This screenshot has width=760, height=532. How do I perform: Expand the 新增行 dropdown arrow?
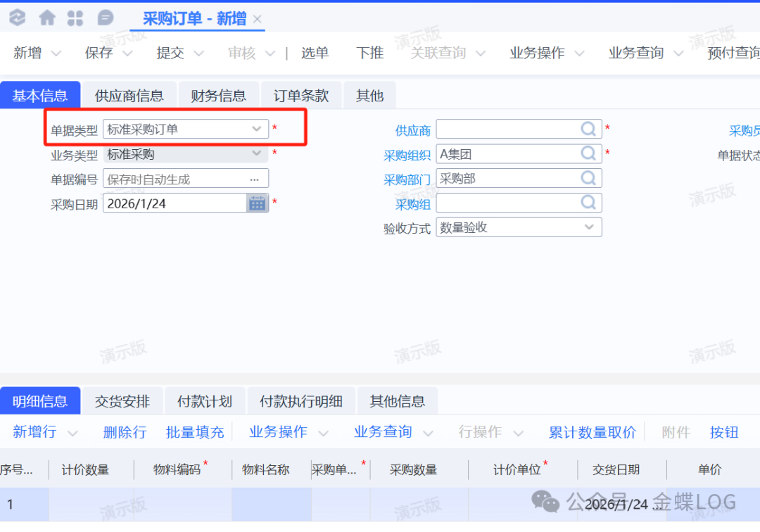[72, 433]
